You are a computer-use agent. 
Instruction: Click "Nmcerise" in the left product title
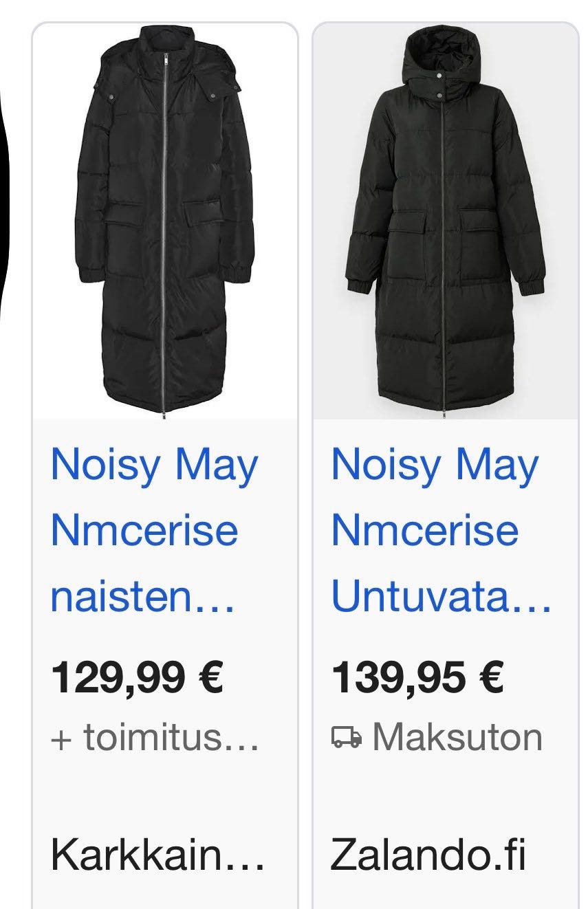(x=144, y=531)
